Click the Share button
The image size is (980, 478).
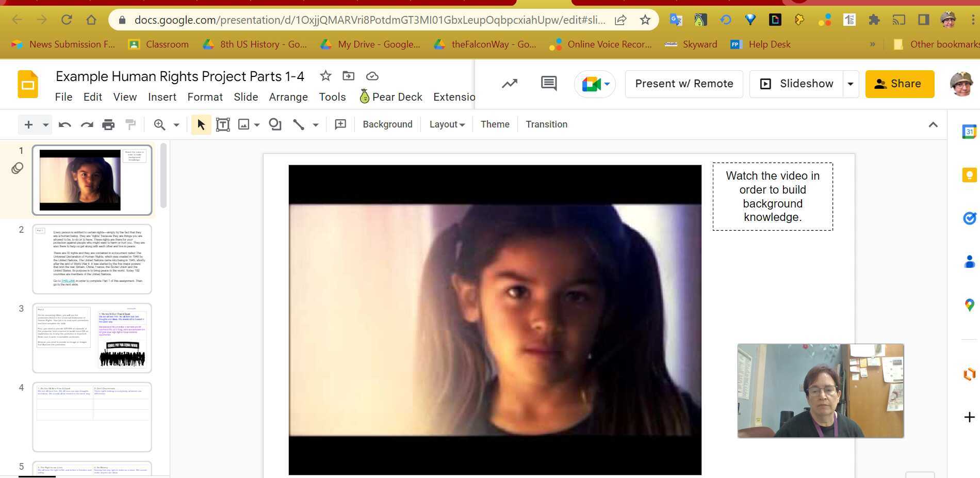[x=900, y=83]
